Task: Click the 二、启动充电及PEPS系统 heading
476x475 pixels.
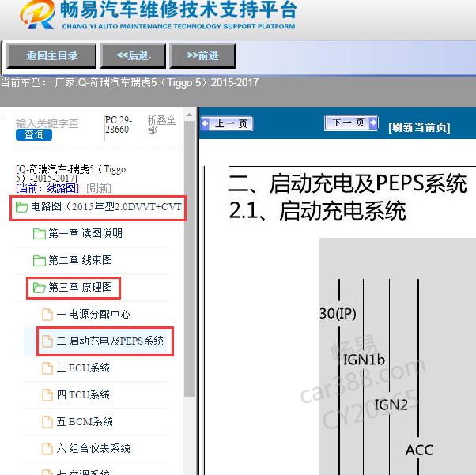Action: click(348, 183)
